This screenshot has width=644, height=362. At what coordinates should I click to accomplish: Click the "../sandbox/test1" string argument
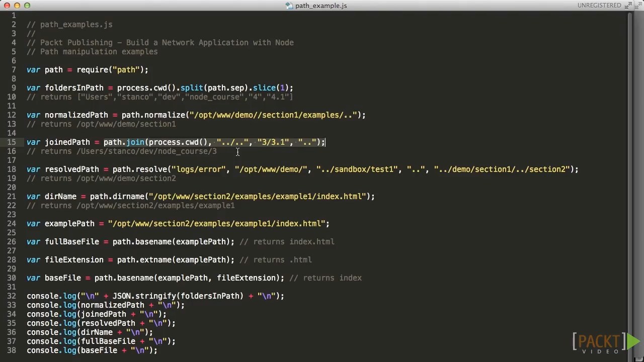(357, 169)
